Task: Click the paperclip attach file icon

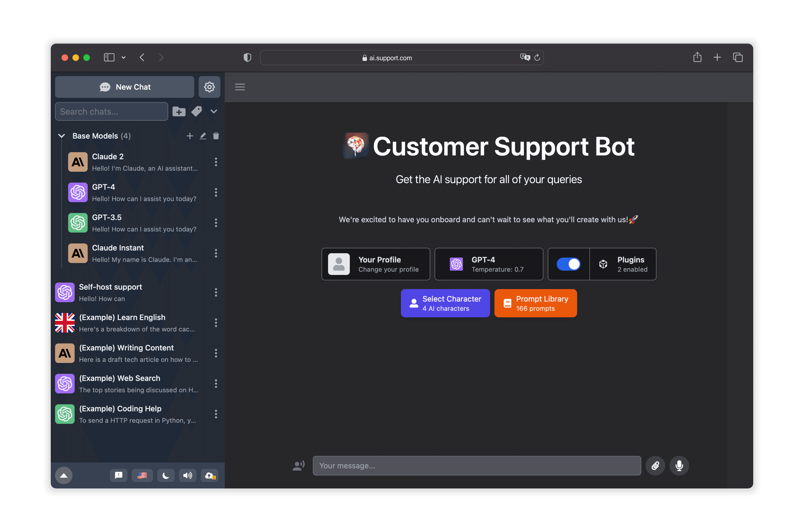Action: click(655, 466)
